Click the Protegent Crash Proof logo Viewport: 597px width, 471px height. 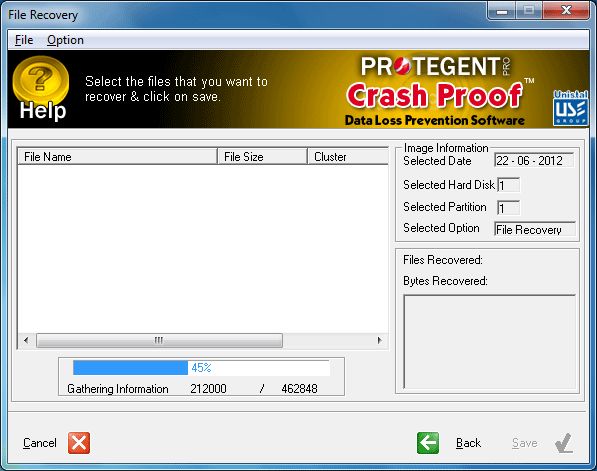click(x=435, y=91)
